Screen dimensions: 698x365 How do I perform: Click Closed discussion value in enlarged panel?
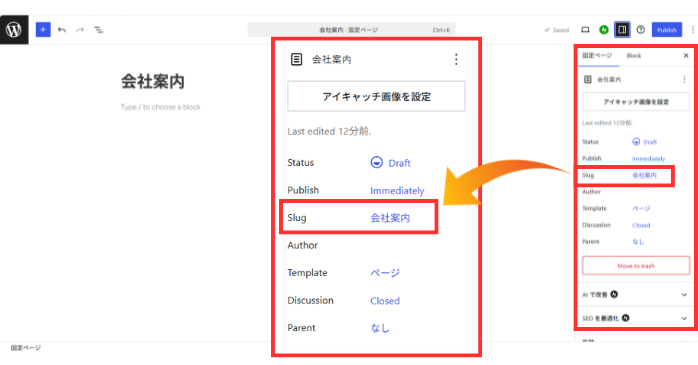(385, 301)
